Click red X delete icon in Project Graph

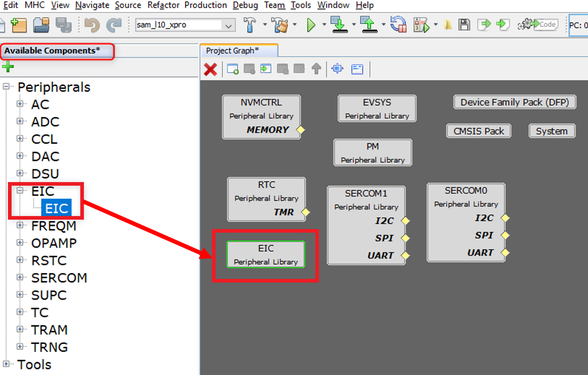coord(211,69)
